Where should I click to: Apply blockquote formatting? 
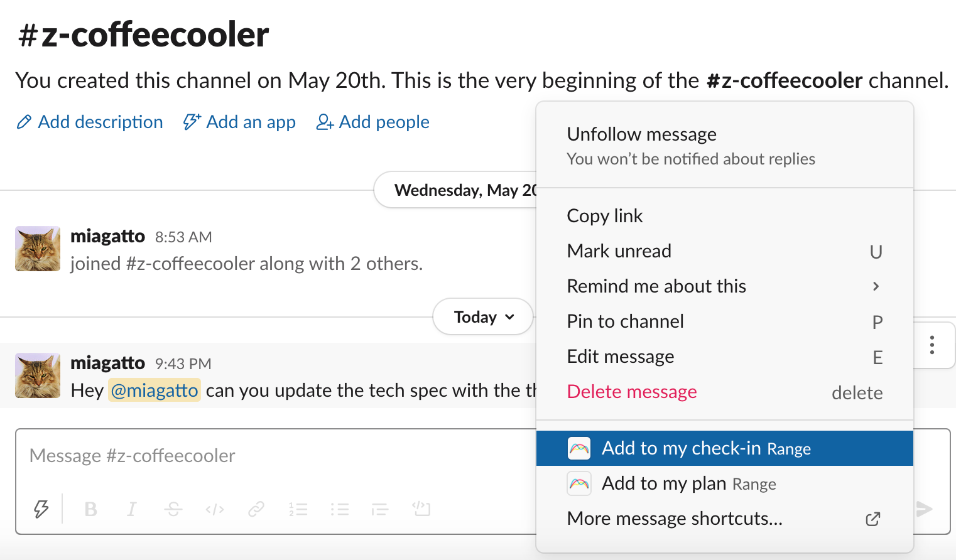[380, 509]
